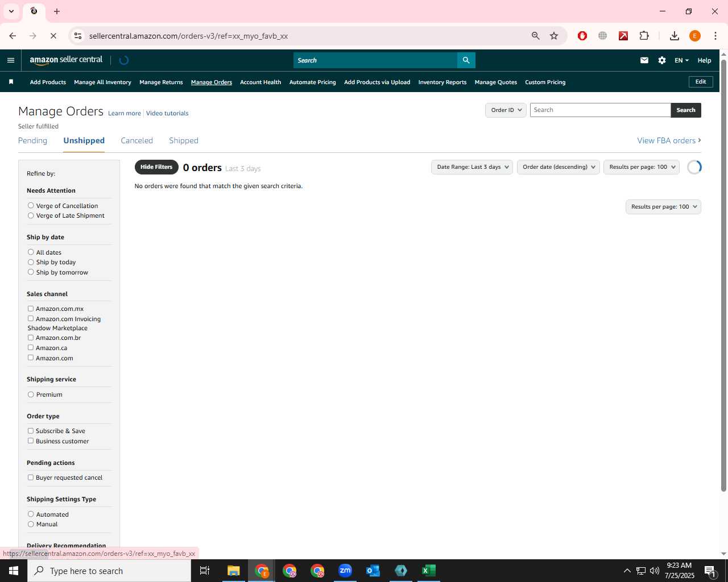Viewport: 728px width, 582px height.
Task: Open a new browser tab
Action: tap(57, 11)
